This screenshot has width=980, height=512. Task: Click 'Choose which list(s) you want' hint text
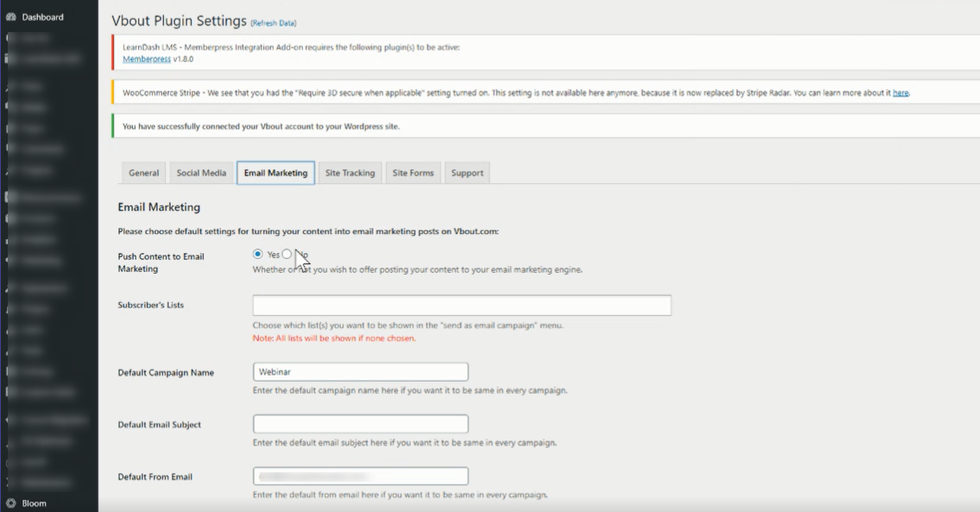click(x=408, y=326)
